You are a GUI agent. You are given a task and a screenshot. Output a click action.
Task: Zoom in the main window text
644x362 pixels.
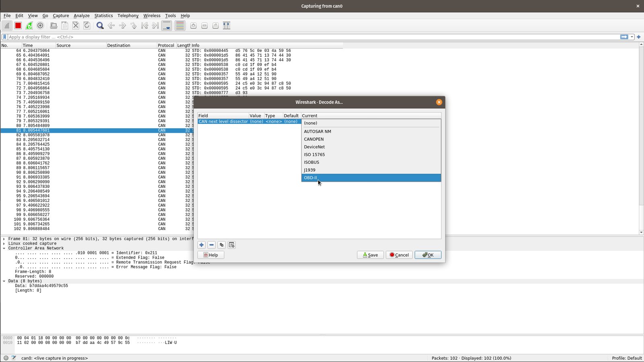[x=193, y=26]
